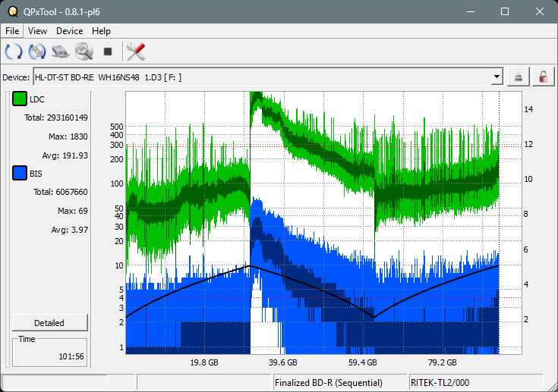
Task: Click the BIS legend label
Action: pos(36,174)
